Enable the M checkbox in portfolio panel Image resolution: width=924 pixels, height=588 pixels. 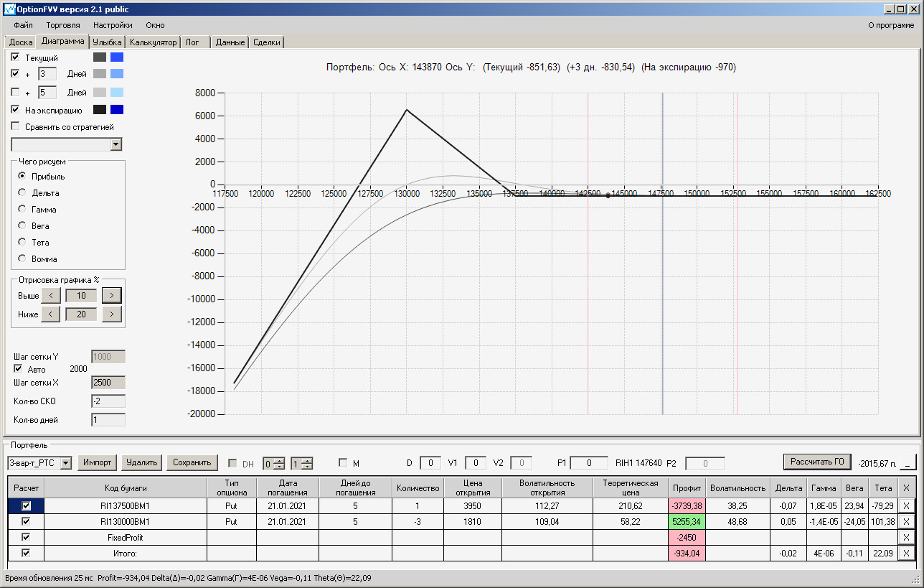(343, 463)
